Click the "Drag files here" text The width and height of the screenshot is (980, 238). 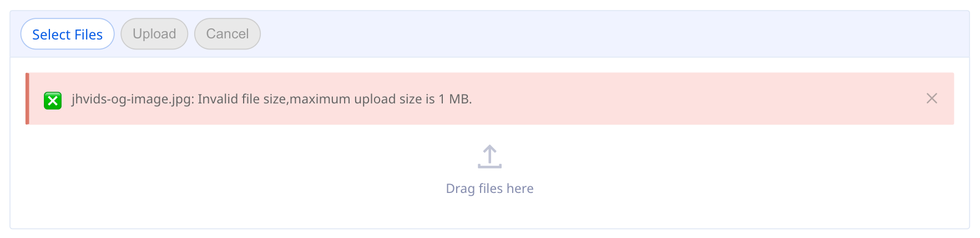click(489, 189)
